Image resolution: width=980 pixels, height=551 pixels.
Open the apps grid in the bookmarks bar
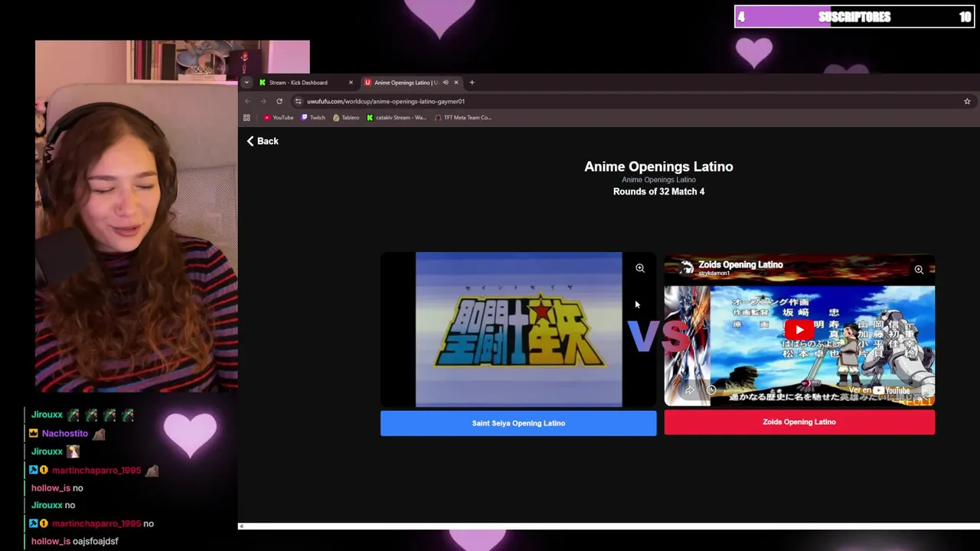pos(247,118)
